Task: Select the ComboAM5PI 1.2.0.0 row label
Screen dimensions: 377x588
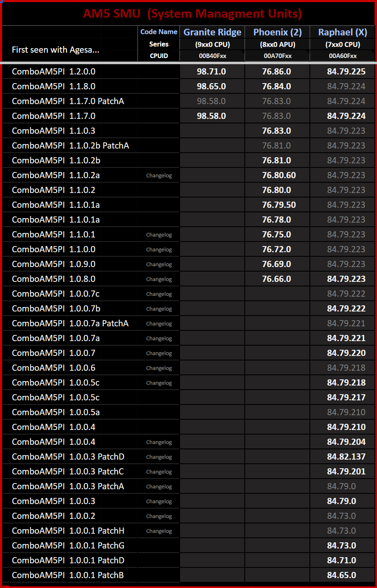Action: click(x=54, y=72)
